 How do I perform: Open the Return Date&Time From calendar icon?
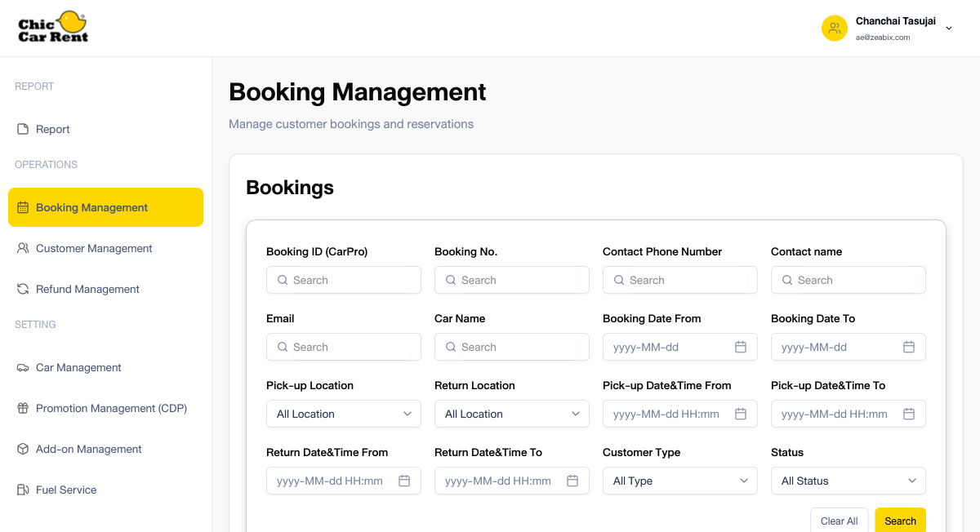coord(404,481)
